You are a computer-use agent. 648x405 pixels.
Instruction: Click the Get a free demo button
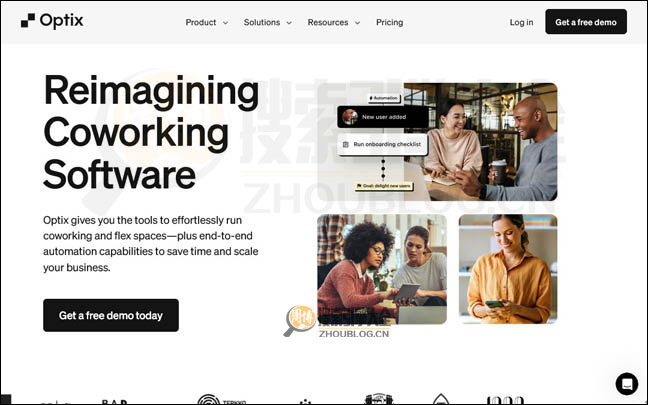pos(586,22)
